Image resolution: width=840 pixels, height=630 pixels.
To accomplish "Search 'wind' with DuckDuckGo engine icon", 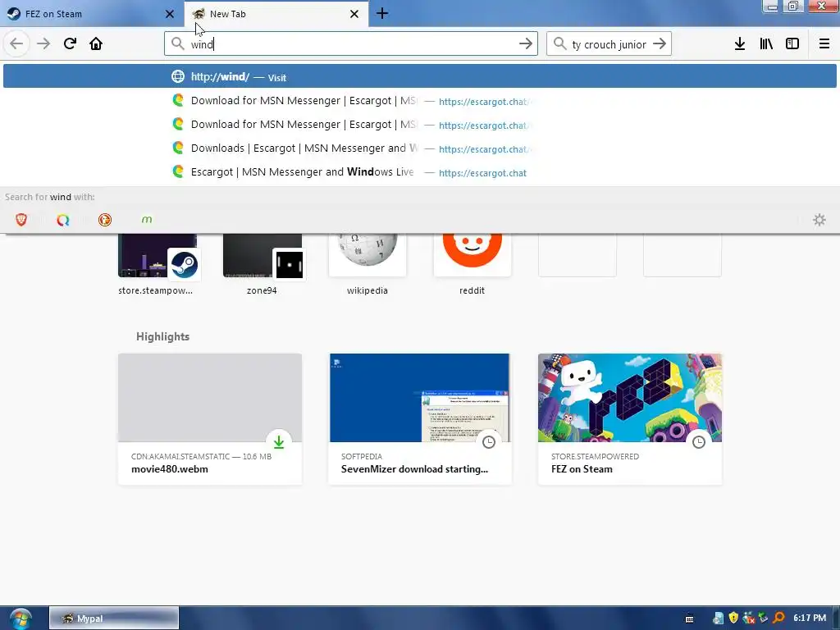I will [x=105, y=220].
